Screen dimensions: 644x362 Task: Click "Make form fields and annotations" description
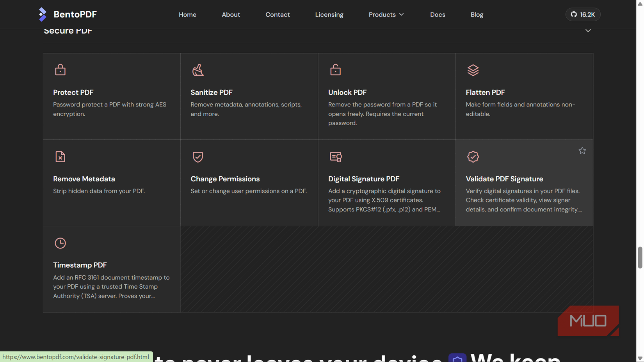[520, 109]
